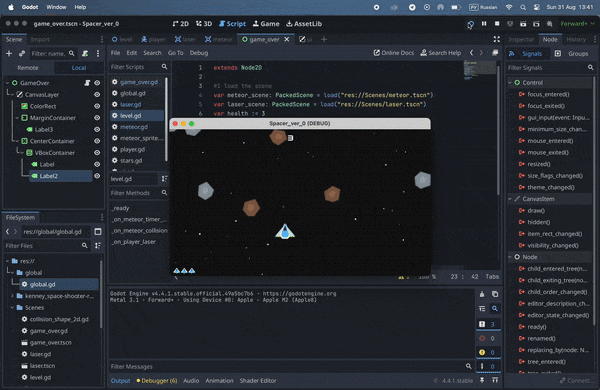Expand the kenney_space-shooter folder
Screen dimensions: 600x390
tap(12, 296)
